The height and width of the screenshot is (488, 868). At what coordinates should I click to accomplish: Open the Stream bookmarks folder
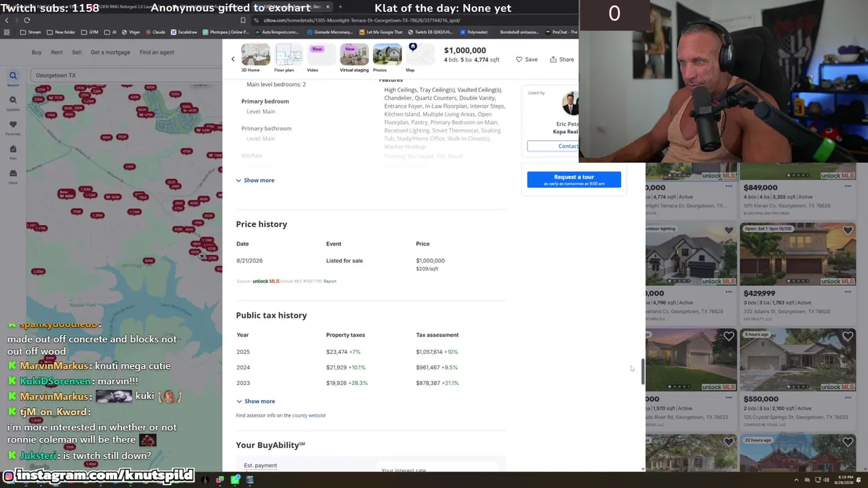tap(31, 32)
